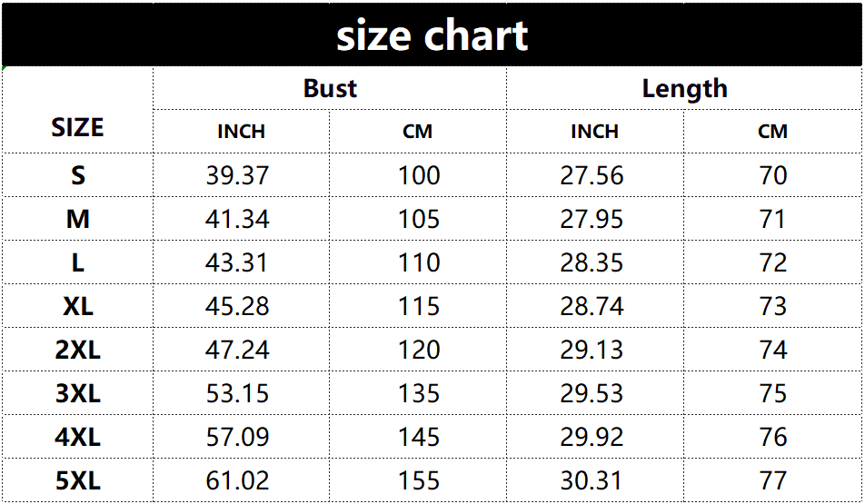This screenshot has width=865, height=504.
Task: Click the 5XL size row label
Action: (x=77, y=480)
